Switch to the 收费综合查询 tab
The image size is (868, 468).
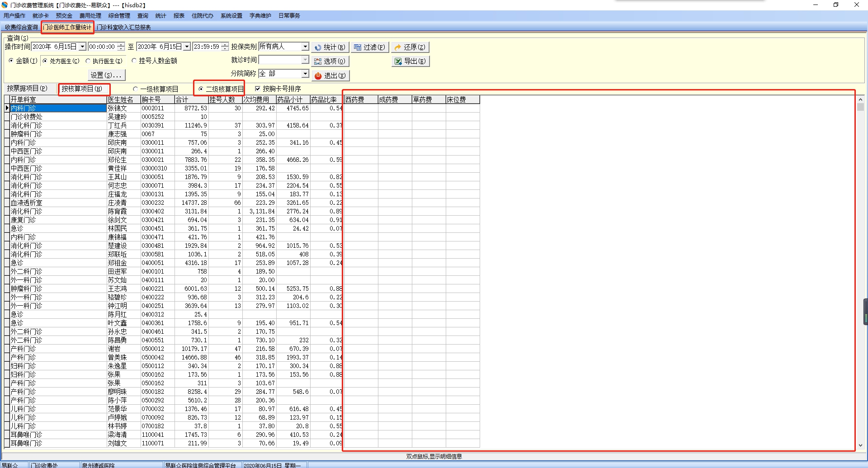[21, 27]
